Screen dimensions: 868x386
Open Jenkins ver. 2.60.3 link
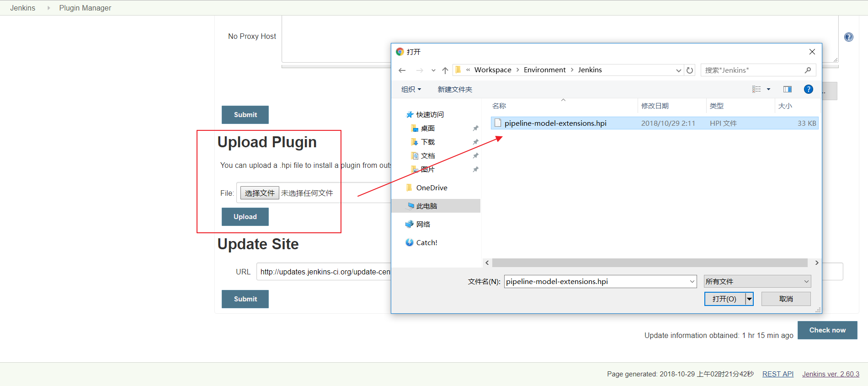pyautogui.click(x=831, y=374)
